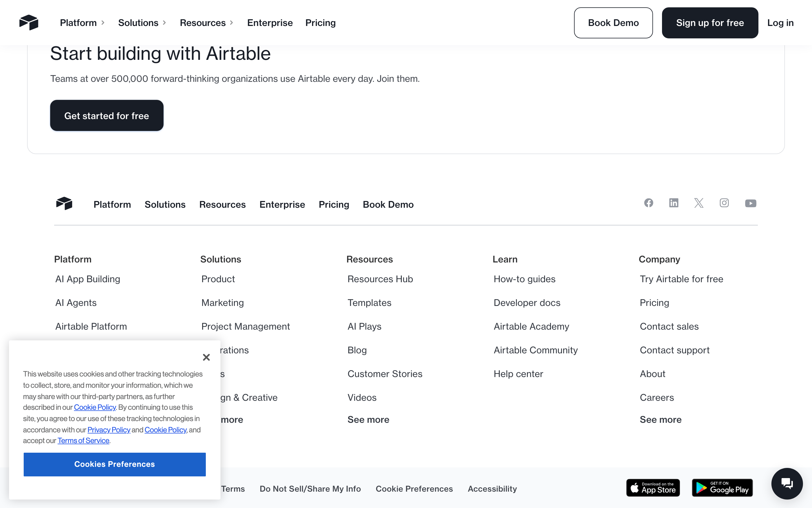Click Sign up for free
The width and height of the screenshot is (812, 508).
pyautogui.click(x=710, y=23)
